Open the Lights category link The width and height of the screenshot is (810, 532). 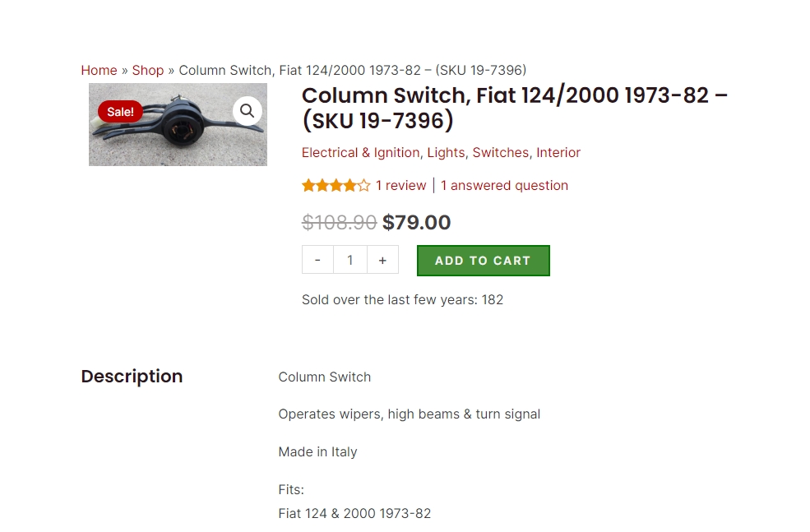pyautogui.click(x=446, y=152)
